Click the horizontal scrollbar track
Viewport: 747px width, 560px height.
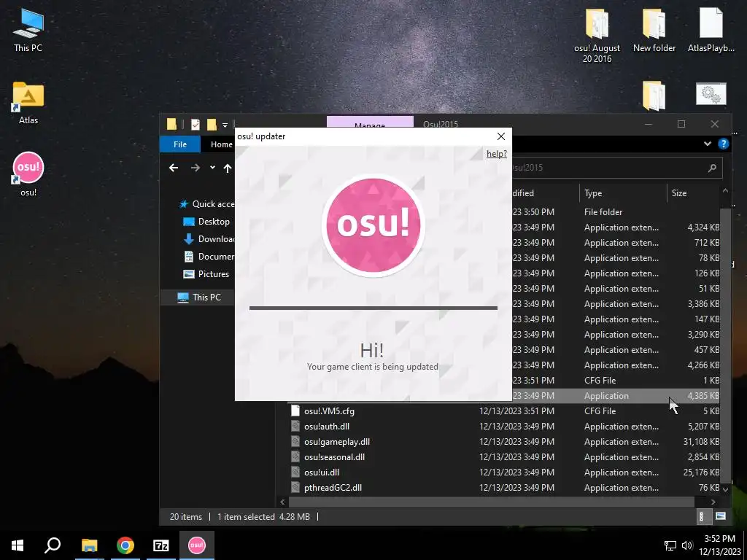492,502
